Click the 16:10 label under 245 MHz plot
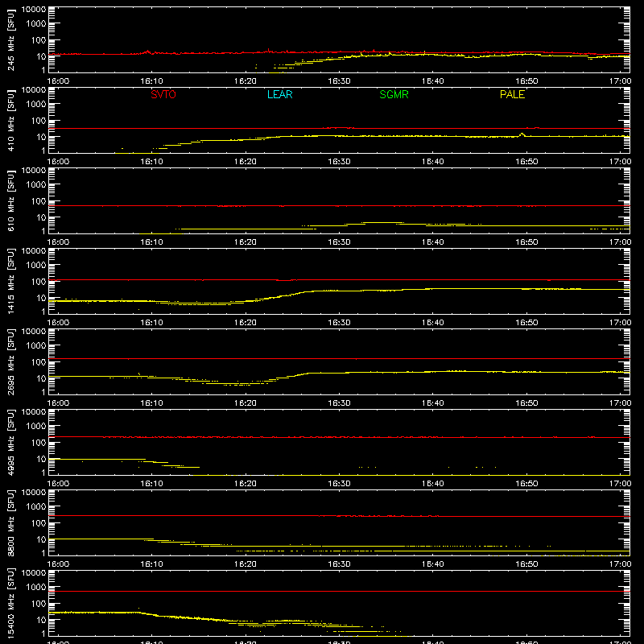644x644 pixels. pos(151,81)
